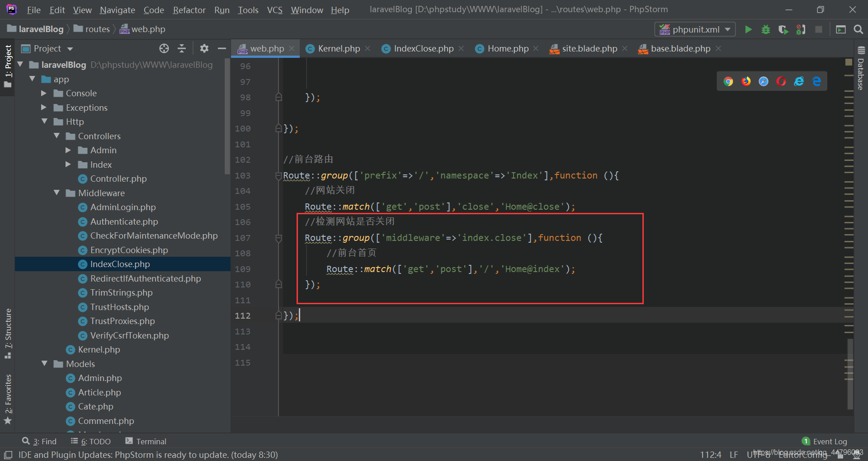Open the Terminal tool window

tap(146, 442)
